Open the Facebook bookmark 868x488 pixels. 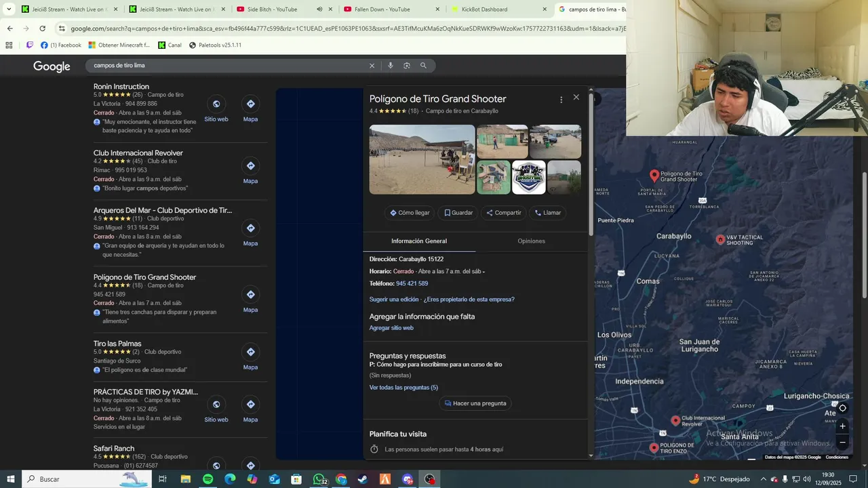pos(61,45)
